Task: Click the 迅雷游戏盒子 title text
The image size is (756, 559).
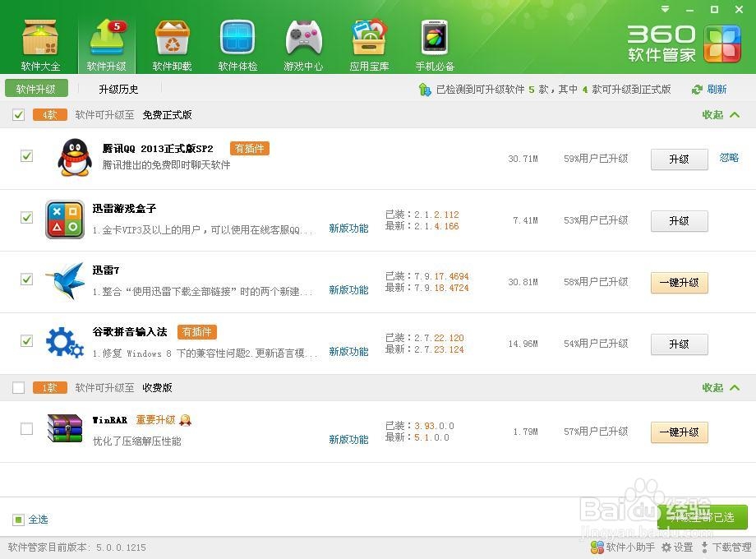Action: 124,208
